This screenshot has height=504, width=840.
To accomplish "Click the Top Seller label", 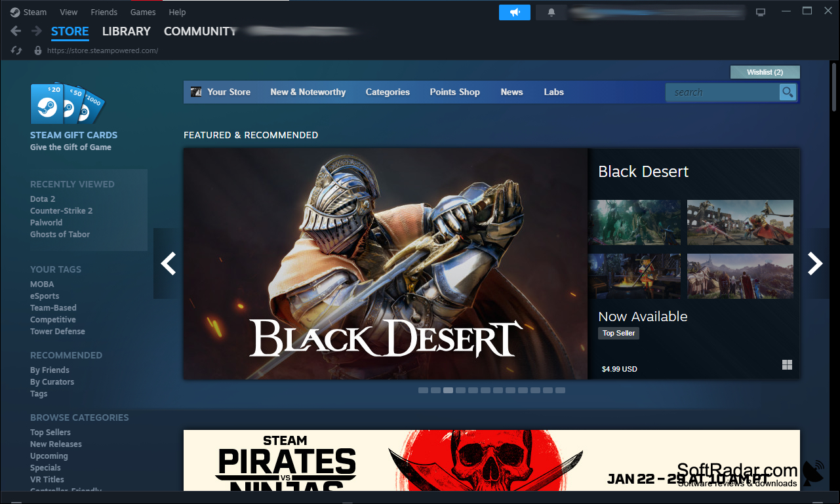I will coord(618,333).
